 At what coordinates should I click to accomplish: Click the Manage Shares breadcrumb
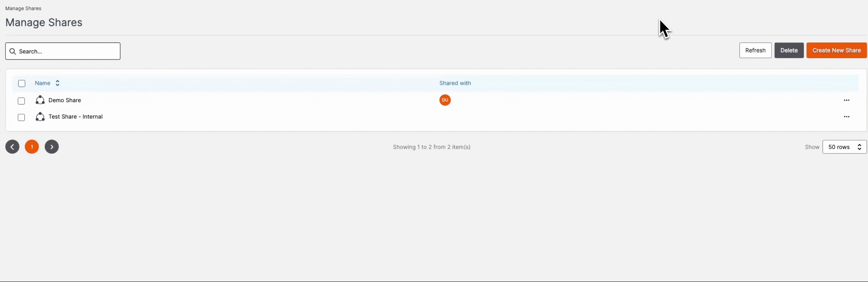pos(23,8)
